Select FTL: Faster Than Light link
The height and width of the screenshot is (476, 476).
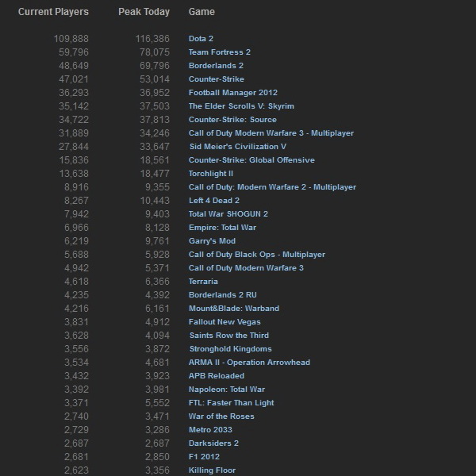231,403
